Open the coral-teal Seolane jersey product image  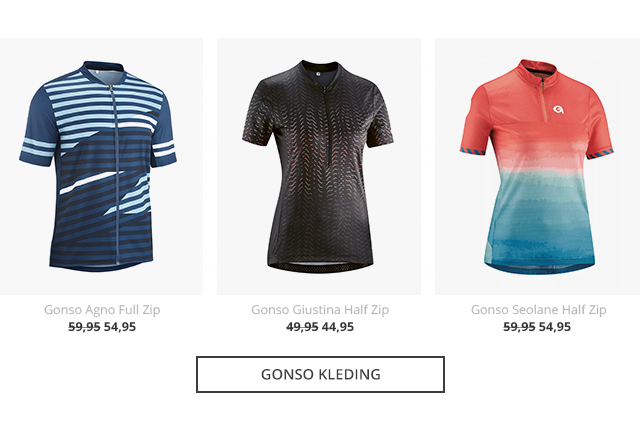coord(537,166)
